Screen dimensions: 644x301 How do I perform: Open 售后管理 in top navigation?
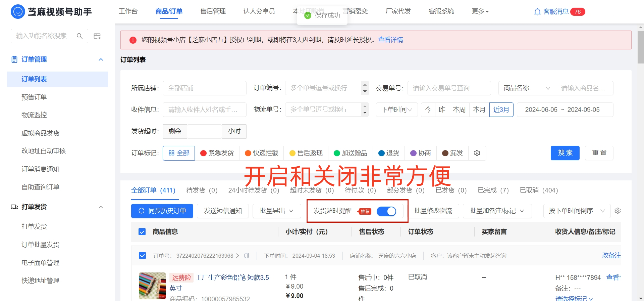(213, 11)
